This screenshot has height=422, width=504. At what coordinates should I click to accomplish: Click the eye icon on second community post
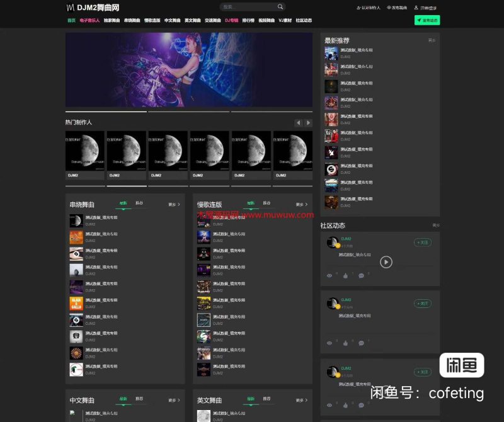[329, 343]
